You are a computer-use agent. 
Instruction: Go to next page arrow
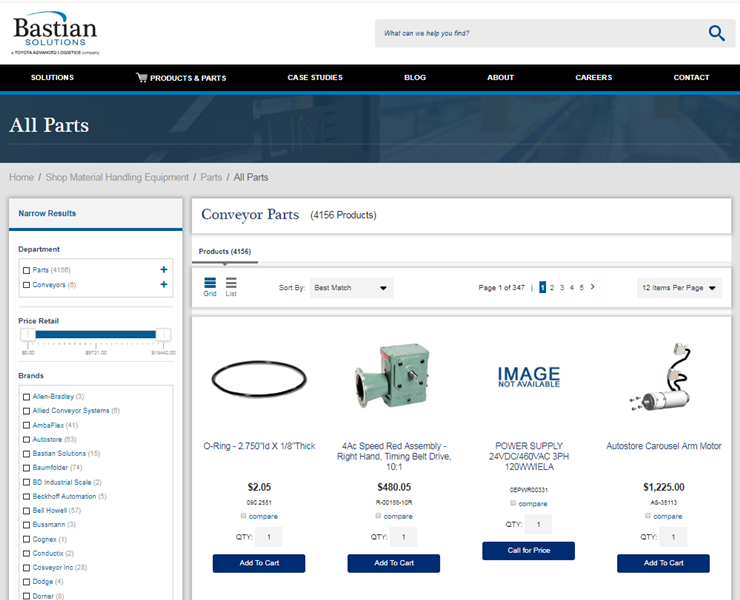tap(593, 287)
